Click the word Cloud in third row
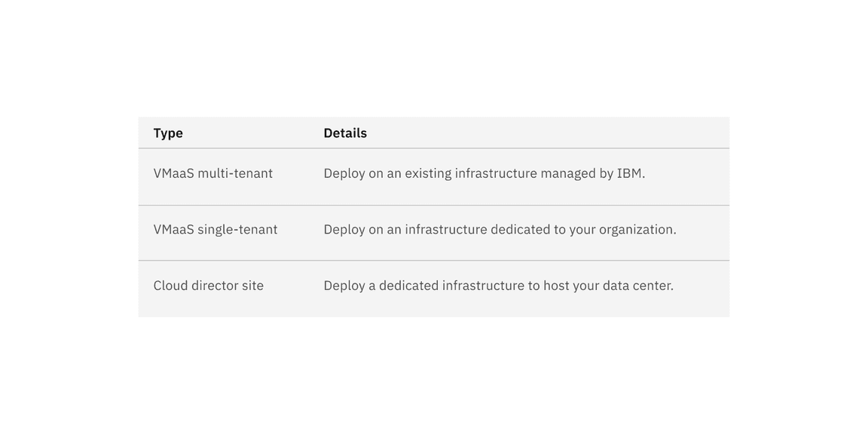Image resolution: width=868 pixels, height=434 pixels. (x=170, y=286)
